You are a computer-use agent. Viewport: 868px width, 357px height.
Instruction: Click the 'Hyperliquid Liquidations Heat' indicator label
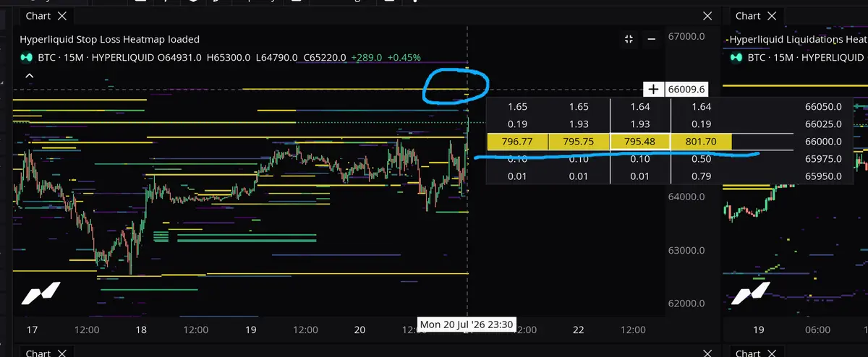(x=798, y=40)
